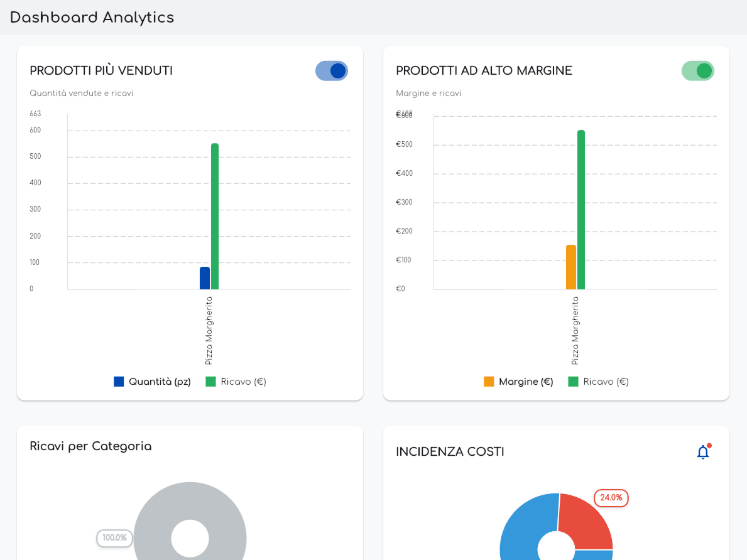Hide the Margine series from the legend
Viewport: 747px width, 560px height.
(x=525, y=381)
